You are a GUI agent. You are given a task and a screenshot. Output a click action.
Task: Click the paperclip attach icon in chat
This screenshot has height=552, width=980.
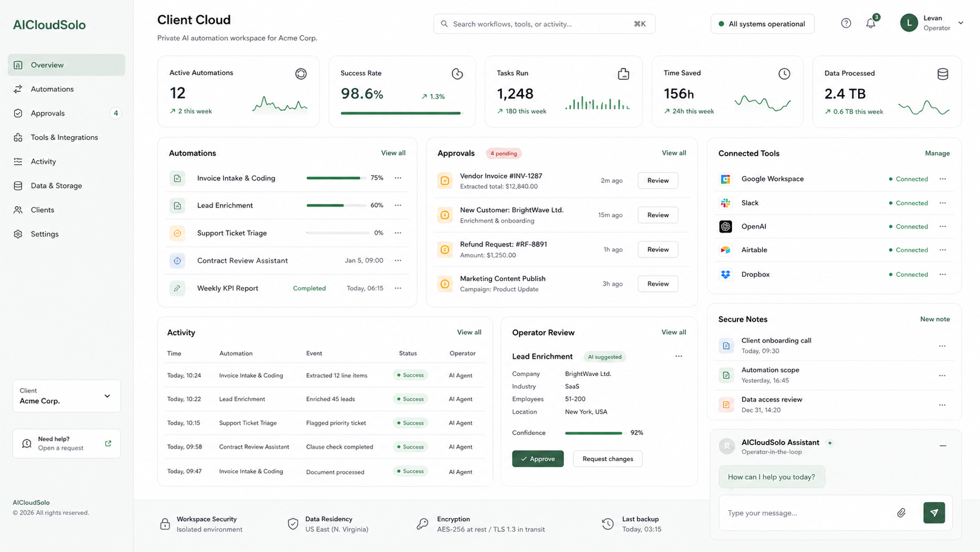901,513
